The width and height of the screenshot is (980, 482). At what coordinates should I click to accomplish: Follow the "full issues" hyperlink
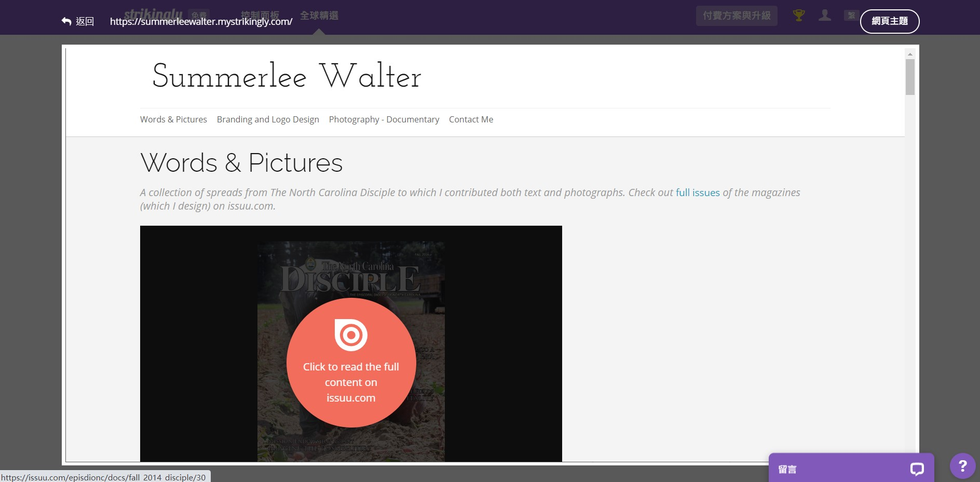pos(697,192)
